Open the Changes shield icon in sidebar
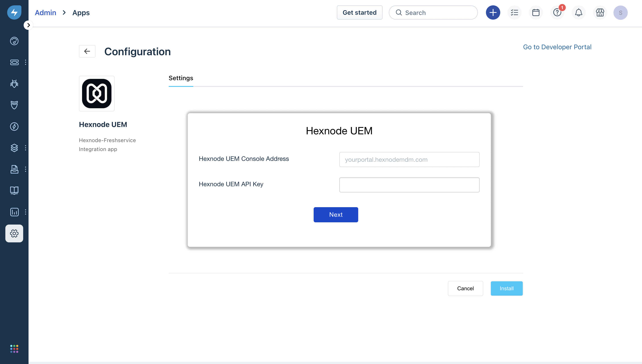The width and height of the screenshot is (642, 364). (14, 105)
